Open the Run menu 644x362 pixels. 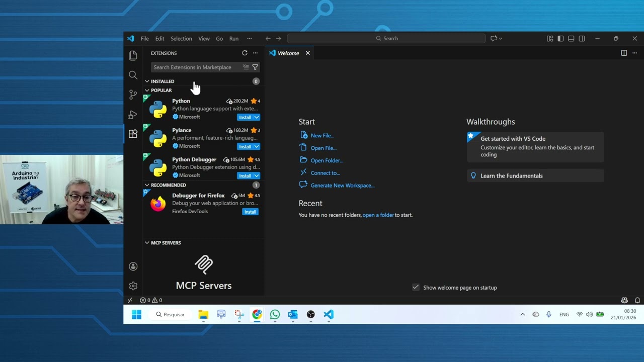click(x=234, y=38)
